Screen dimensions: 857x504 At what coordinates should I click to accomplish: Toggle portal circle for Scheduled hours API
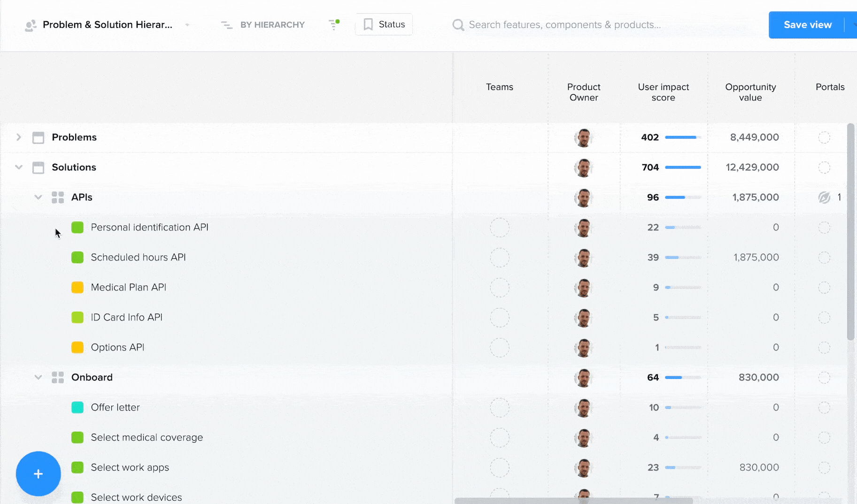(824, 258)
